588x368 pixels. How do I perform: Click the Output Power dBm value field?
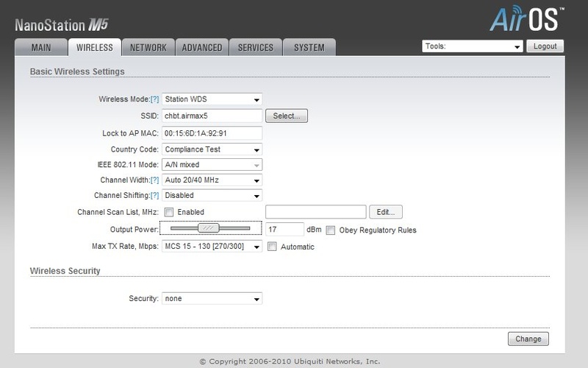click(284, 229)
